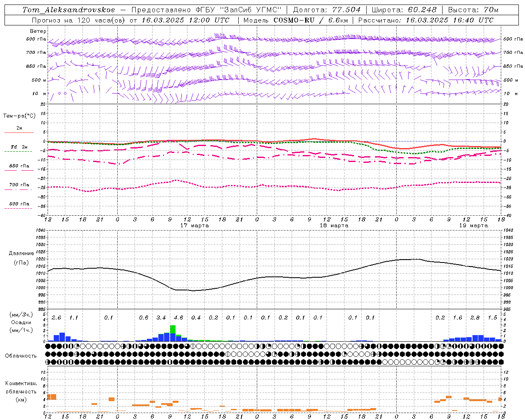Click the 'Ветер' wind panel label

pos(38,31)
